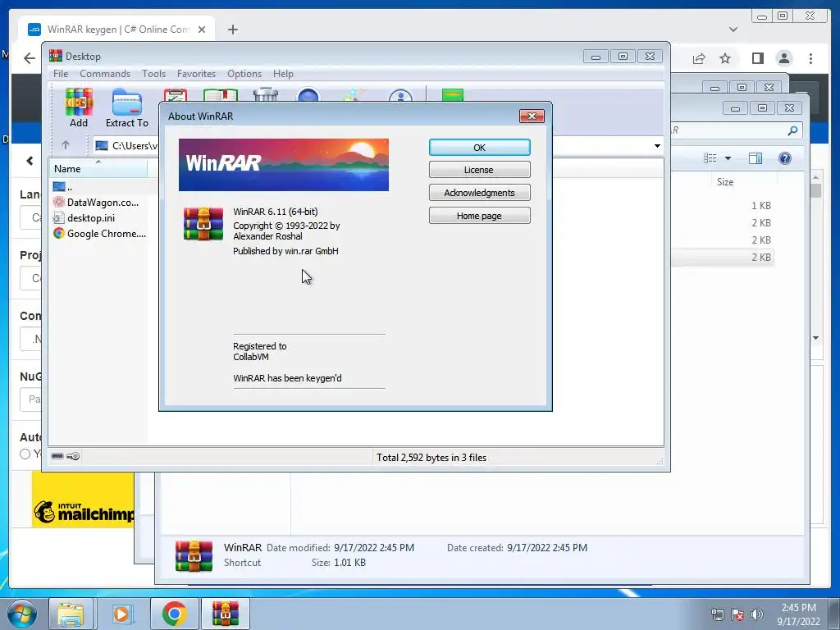Open Windows Explorer from the taskbar
Viewport: 840px width, 630px height.
[x=71, y=614]
